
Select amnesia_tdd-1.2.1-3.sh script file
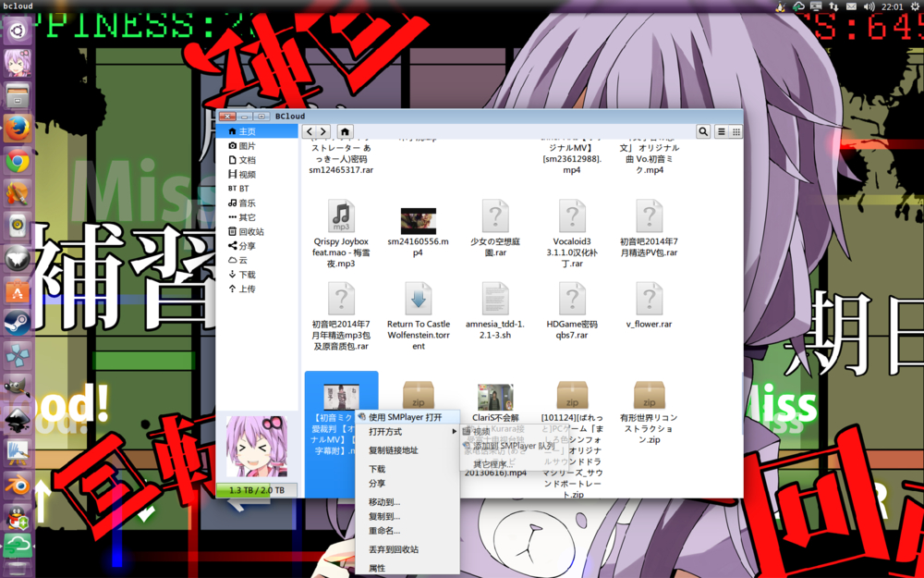click(x=495, y=299)
